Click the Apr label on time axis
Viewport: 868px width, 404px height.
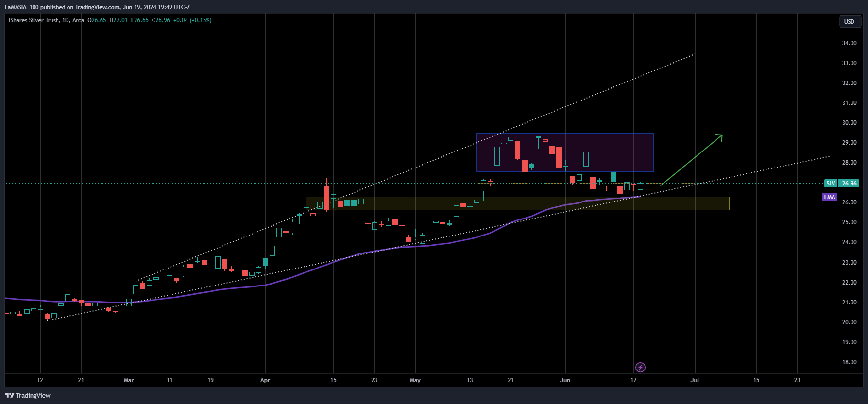pos(265,380)
